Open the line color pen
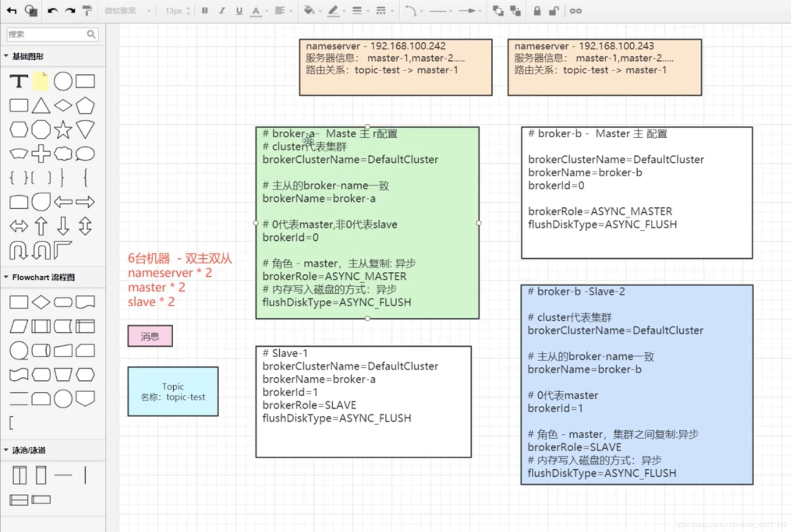 click(x=336, y=11)
